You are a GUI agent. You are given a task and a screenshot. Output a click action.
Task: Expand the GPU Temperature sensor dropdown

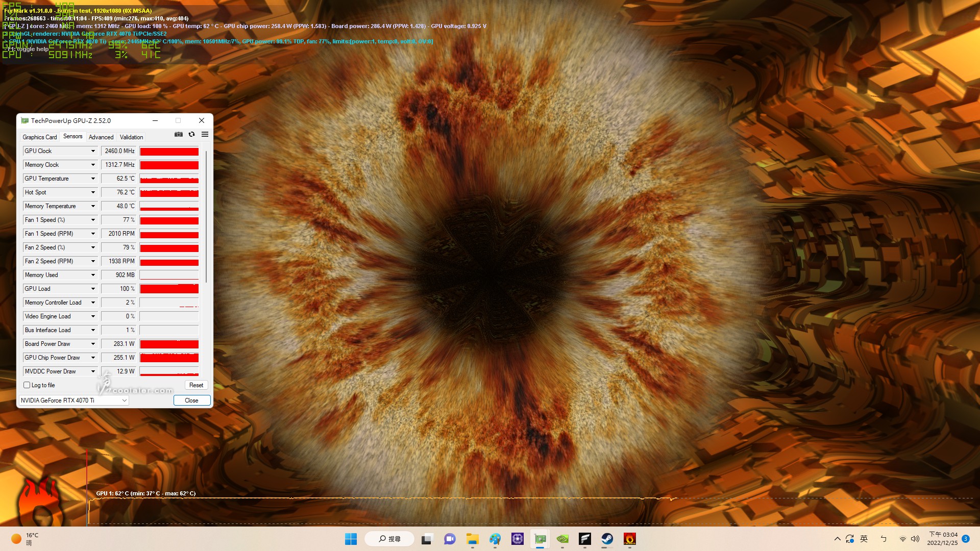tap(93, 179)
